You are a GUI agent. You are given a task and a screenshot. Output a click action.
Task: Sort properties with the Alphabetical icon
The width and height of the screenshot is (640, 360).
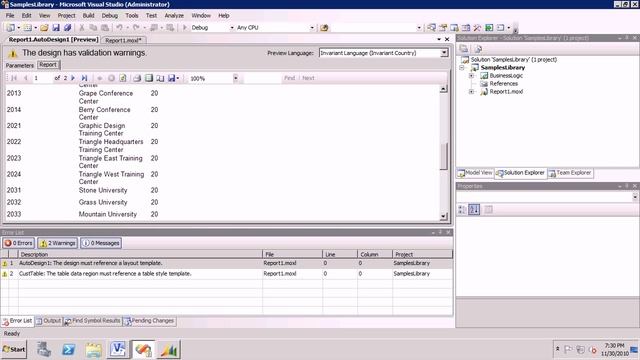(474, 210)
